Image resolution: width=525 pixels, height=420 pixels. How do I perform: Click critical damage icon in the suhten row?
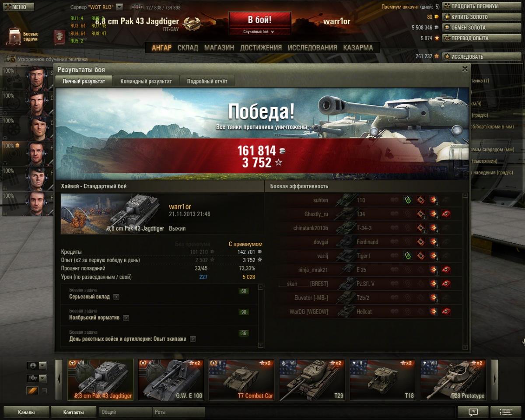pyautogui.click(x=421, y=200)
